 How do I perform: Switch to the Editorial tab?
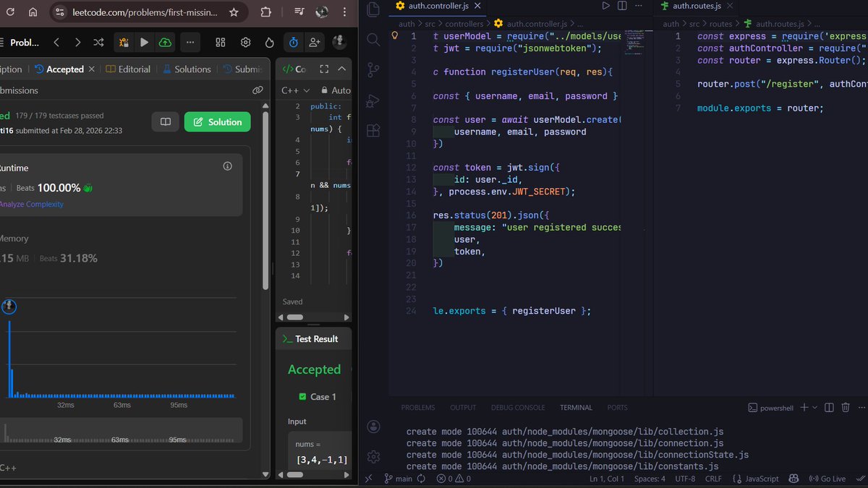tap(128, 69)
